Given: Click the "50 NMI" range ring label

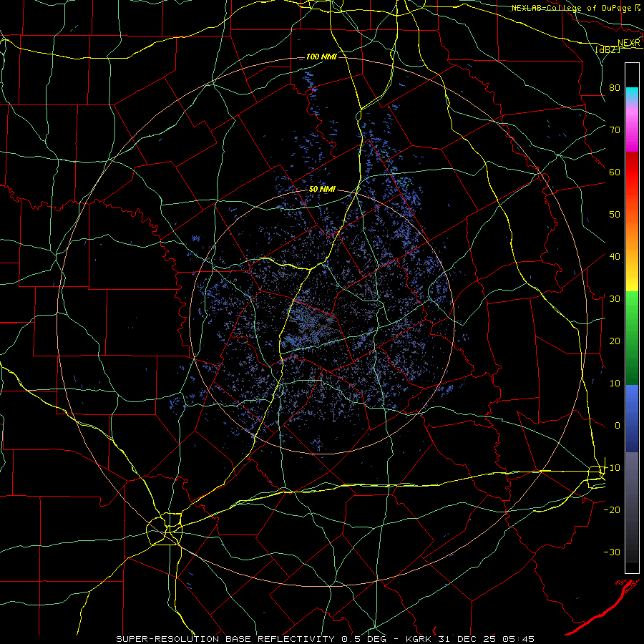Looking at the screenshot, I should 322,190.
